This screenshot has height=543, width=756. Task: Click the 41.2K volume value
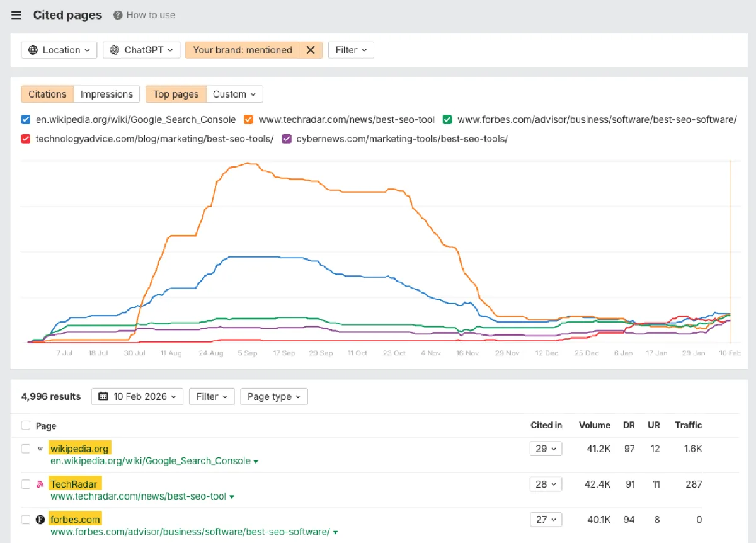[598, 449]
